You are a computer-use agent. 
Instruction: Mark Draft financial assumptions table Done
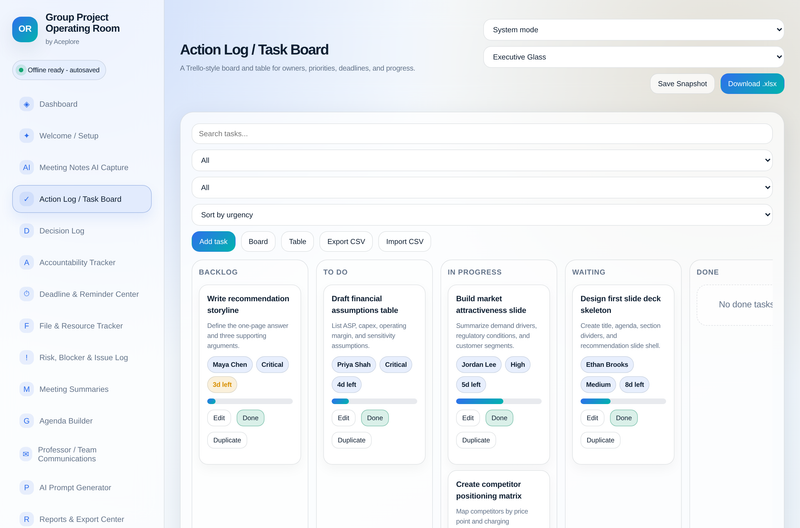pos(374,418)
